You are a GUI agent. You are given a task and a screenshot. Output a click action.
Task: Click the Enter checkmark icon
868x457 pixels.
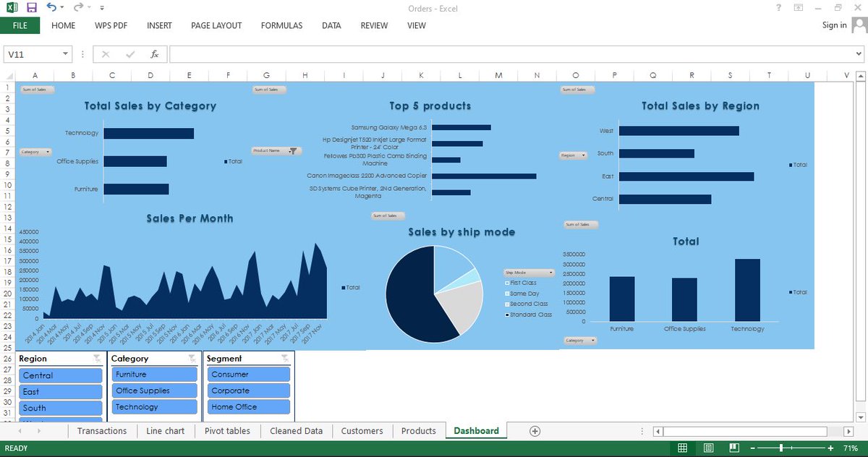click(130, 54)
